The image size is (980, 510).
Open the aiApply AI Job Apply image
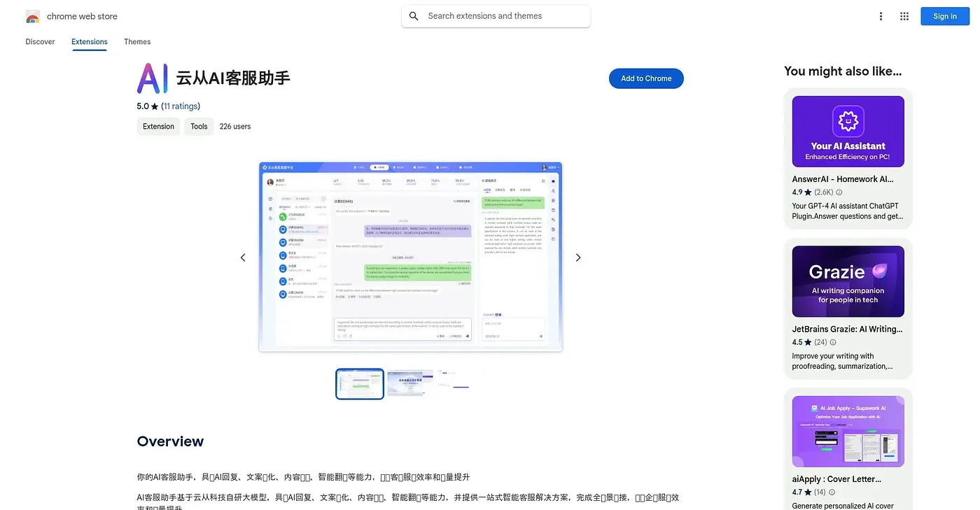848,432
